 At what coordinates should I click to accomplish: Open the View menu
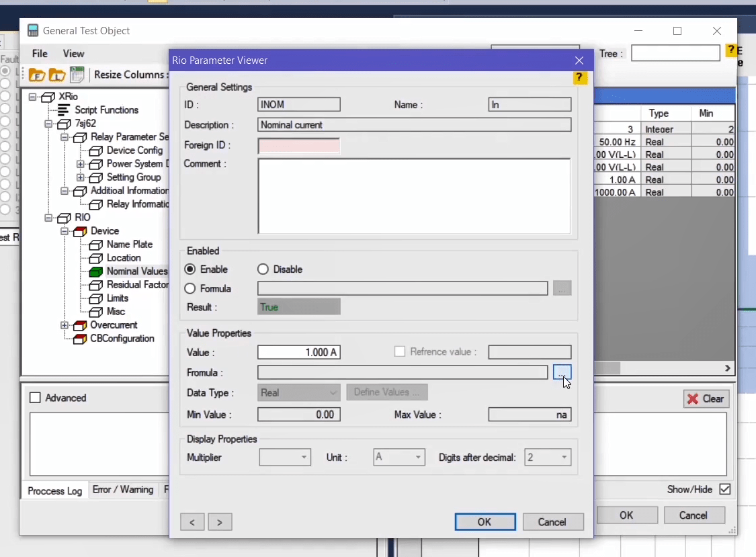73,54
